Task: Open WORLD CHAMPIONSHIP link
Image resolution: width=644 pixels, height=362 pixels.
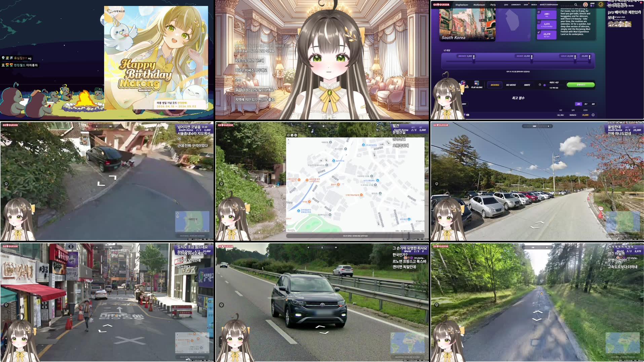Action: click(x=549, y=5)
